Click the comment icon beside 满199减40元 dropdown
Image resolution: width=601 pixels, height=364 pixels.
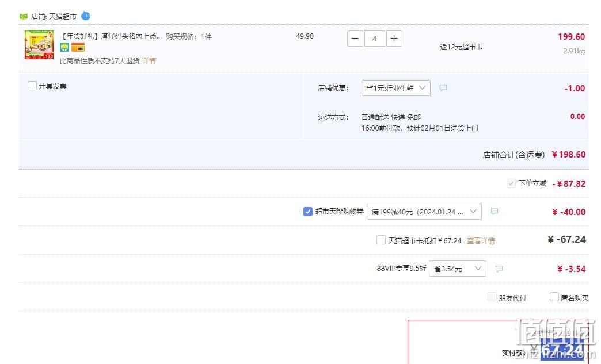(x=495, y=211)
